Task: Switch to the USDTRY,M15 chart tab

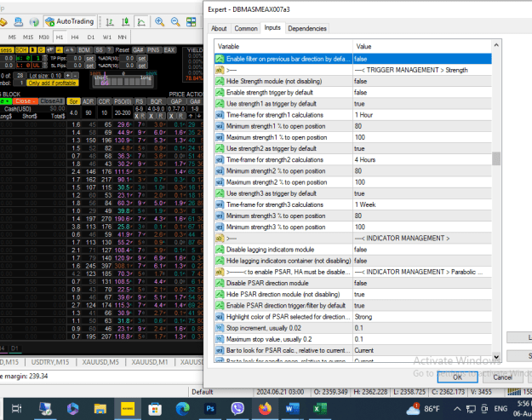Action: (50, 362)
